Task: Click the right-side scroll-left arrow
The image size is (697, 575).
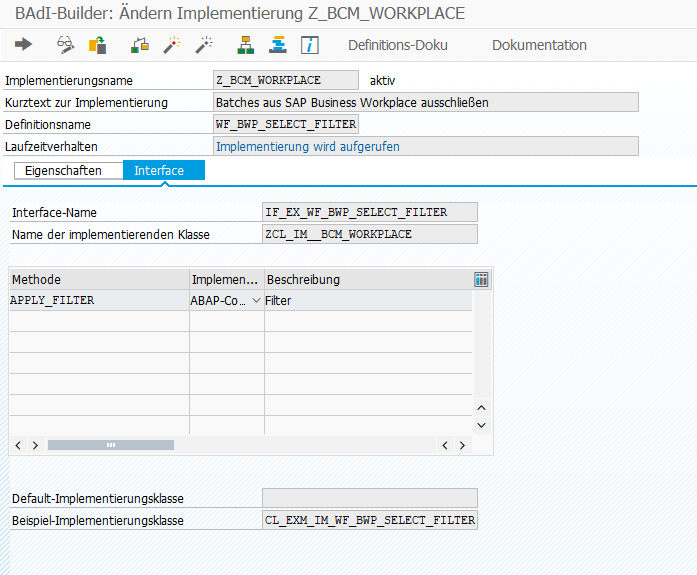Action: (x=445, y=445)
